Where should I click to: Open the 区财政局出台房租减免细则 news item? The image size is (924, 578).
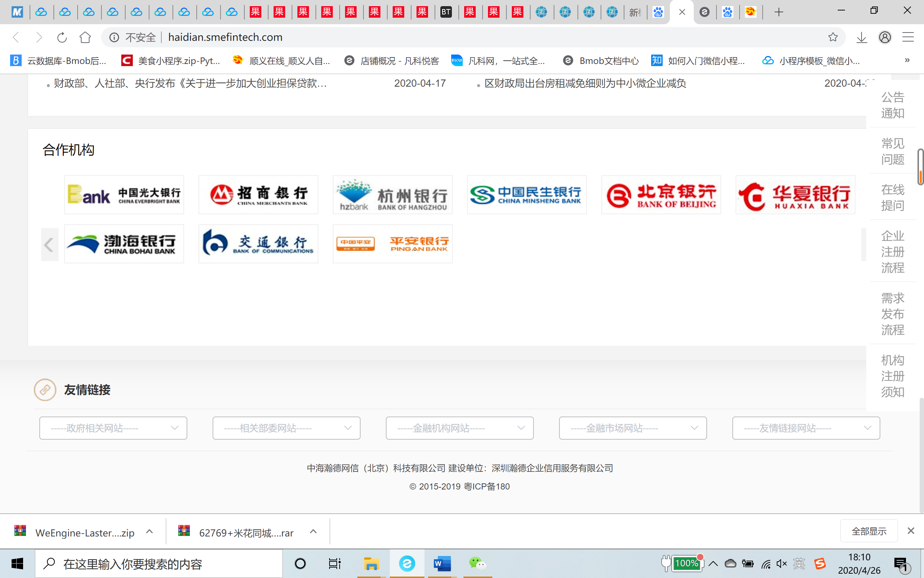(x=585, y=83)
